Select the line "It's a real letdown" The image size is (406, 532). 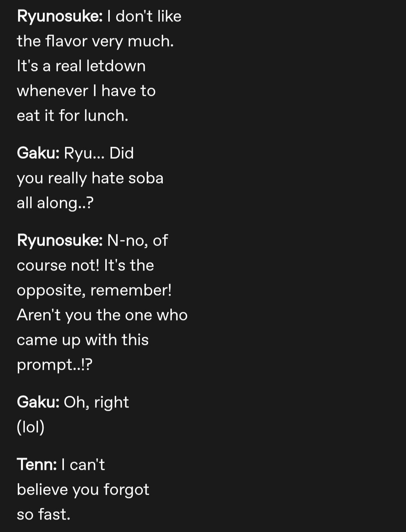[81, 66]
